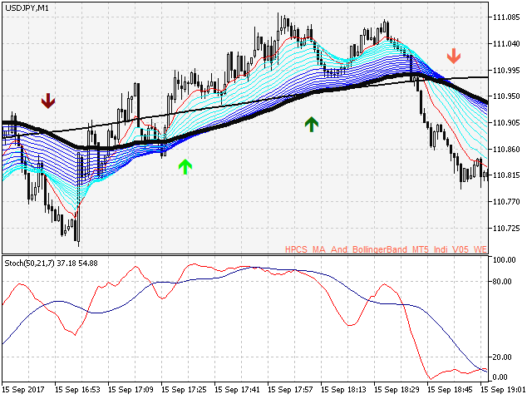This screenshot has height=399, width=532.
Task: Click the 110.950 price level
Action: [x=506, y=96]
